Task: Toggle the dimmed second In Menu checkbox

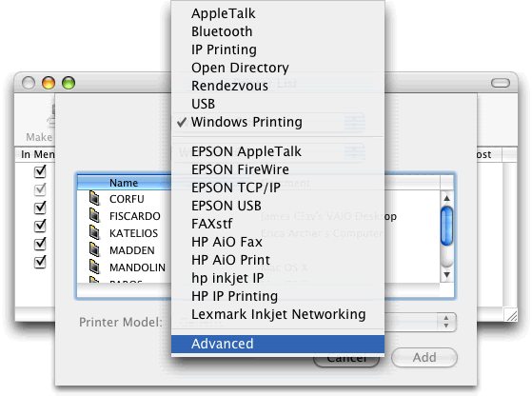Action: click(40, 189)
